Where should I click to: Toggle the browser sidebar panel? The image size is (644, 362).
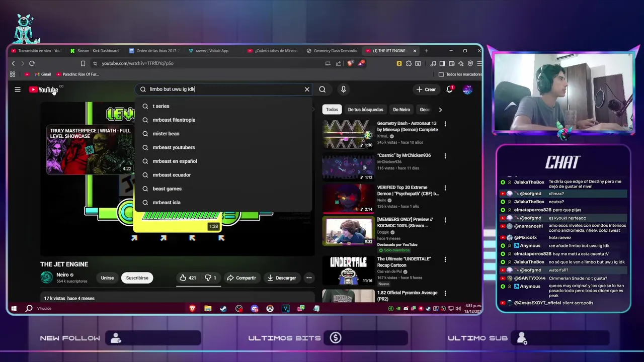[442, 63]
